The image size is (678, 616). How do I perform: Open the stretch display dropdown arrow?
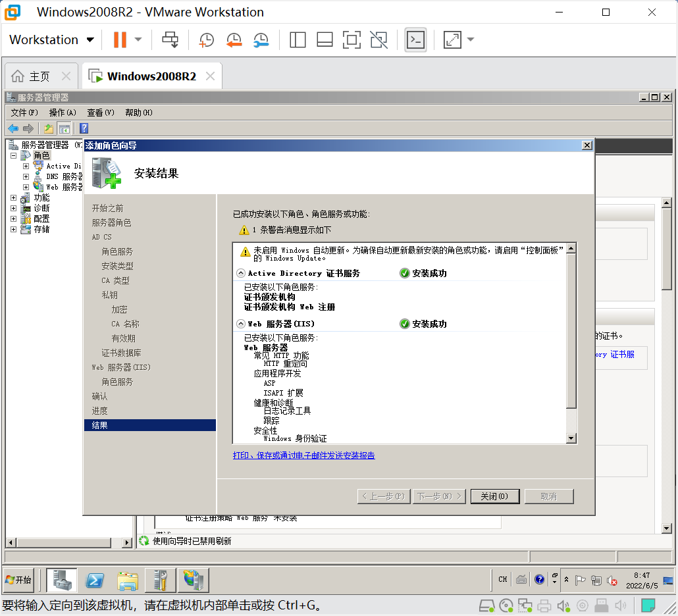coord(471,39)
